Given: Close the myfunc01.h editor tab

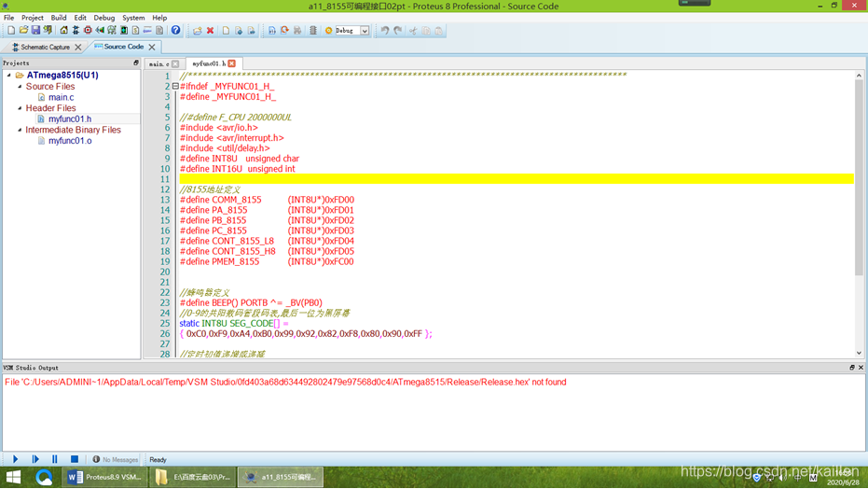Looking at the screenshot, I should (232, 63).
